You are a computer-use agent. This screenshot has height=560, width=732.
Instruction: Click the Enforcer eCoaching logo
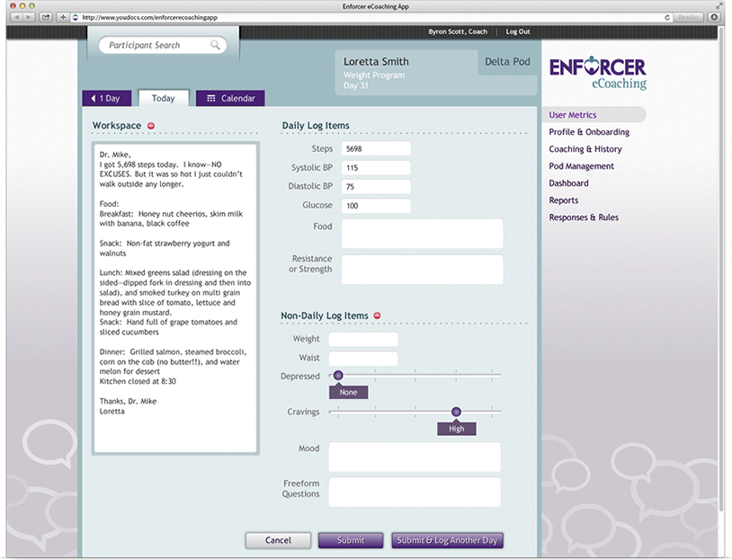(596, 73)
